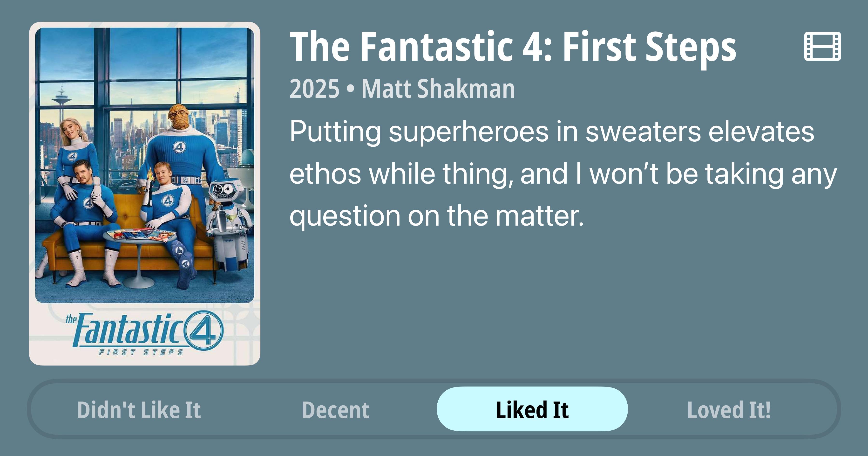
Task: Select the highlighted "Liked It" rating
Action: tap(532, 409)
